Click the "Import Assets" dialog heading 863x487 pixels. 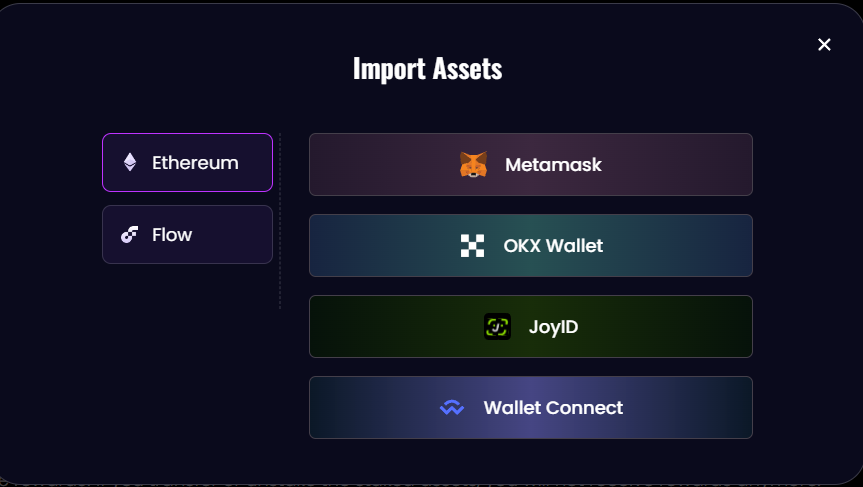pos(427,68)
